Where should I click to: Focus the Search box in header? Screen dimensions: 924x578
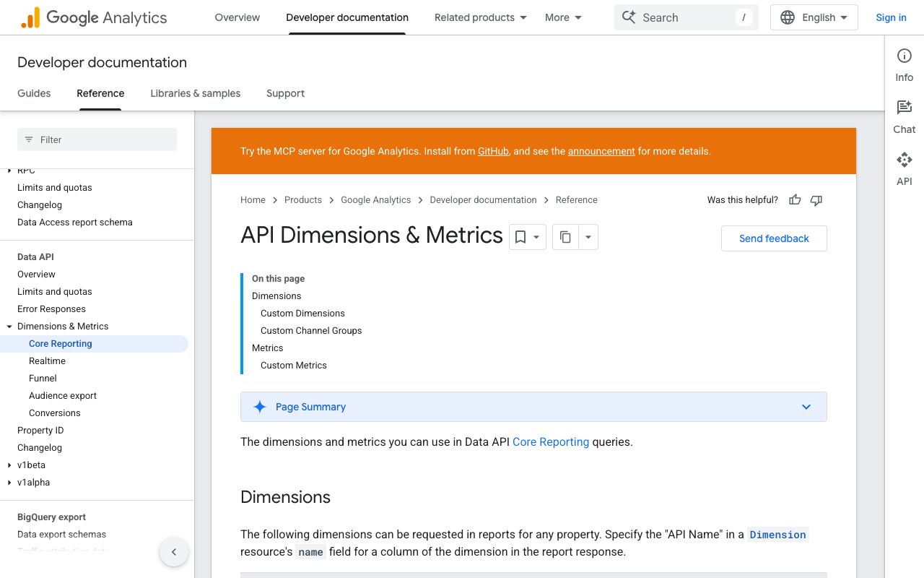click(687, 17)
